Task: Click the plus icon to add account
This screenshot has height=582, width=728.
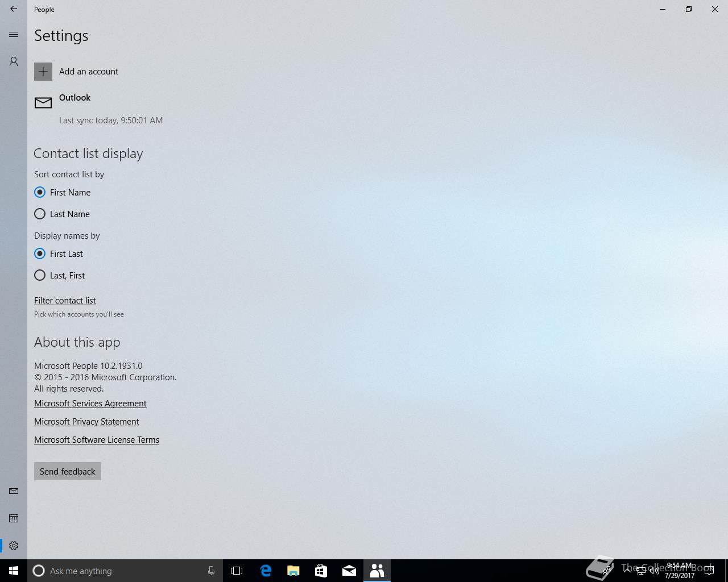Action: [x=43, y=72]
